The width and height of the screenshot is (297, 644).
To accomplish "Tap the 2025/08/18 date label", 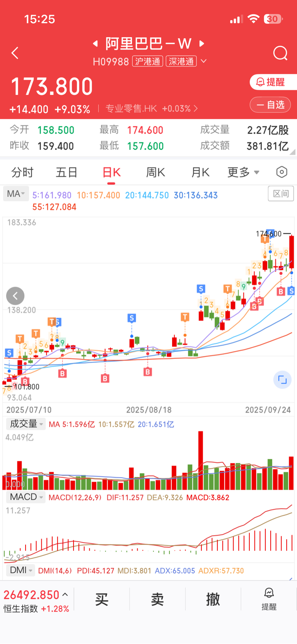I will click(149, 410).
